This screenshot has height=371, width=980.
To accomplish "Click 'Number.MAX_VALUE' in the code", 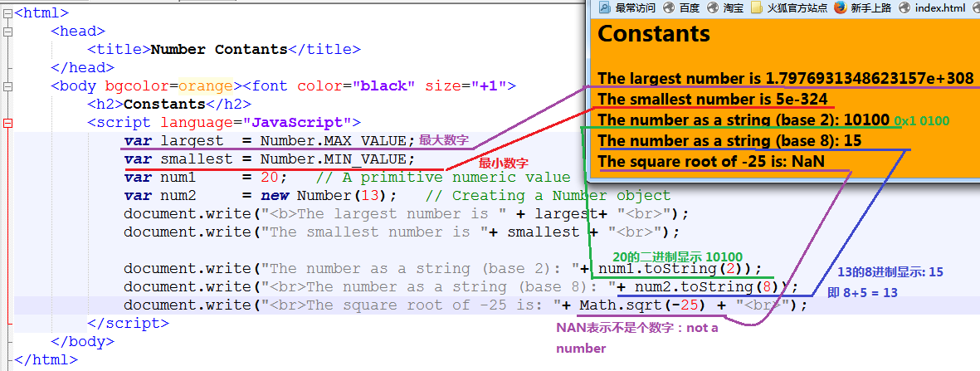I will (x=333, y=141).
